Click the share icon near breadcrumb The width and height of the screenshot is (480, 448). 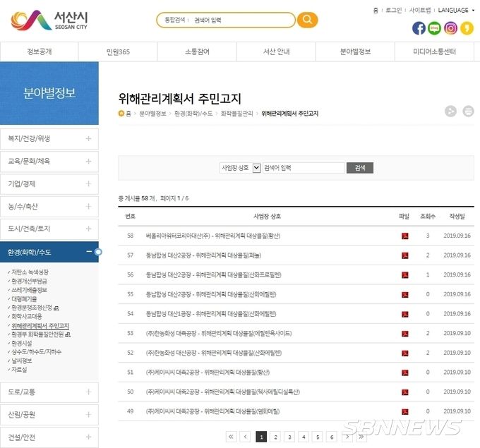[450, 111]
